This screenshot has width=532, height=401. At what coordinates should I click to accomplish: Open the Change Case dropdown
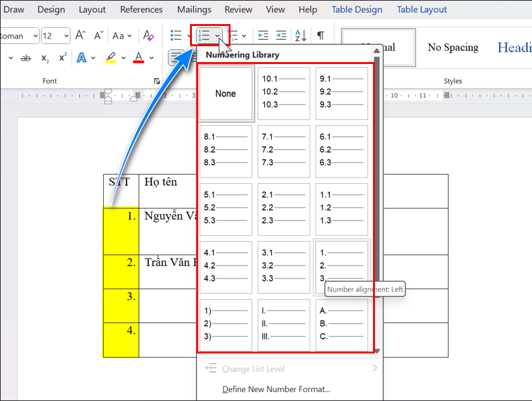(122, 36)
